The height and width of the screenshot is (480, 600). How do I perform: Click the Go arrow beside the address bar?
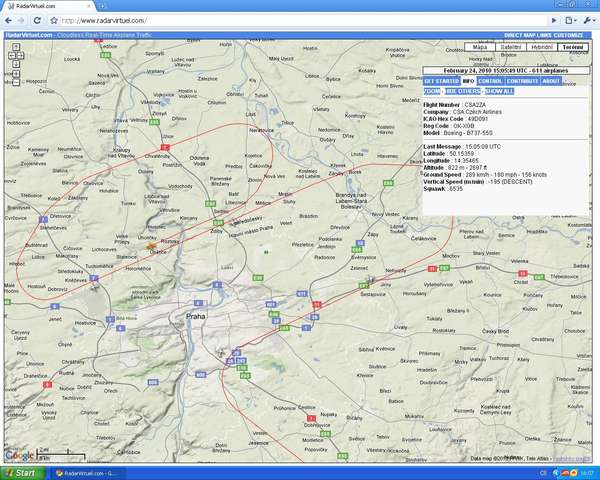(554, 21)
